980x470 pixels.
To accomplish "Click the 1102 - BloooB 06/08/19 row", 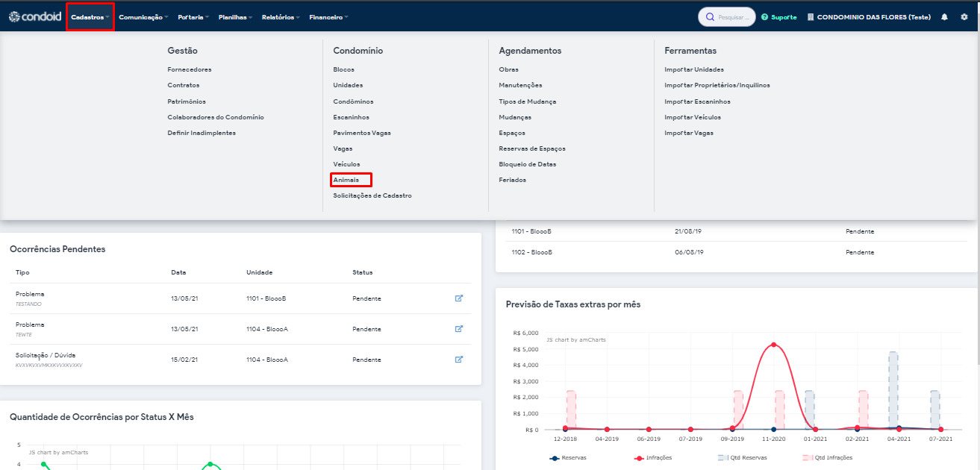I will (736, 252).
